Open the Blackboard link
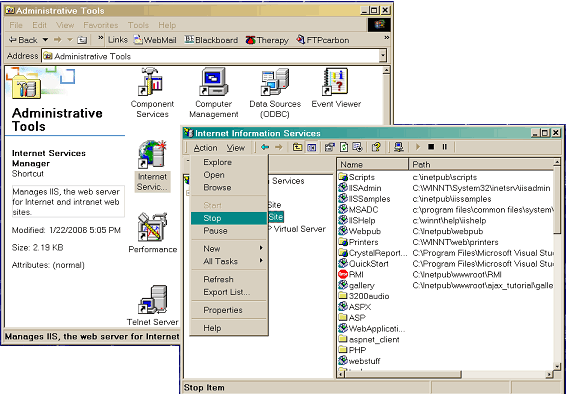The width and height of the screenshot is (570, 395). (211, 40)
